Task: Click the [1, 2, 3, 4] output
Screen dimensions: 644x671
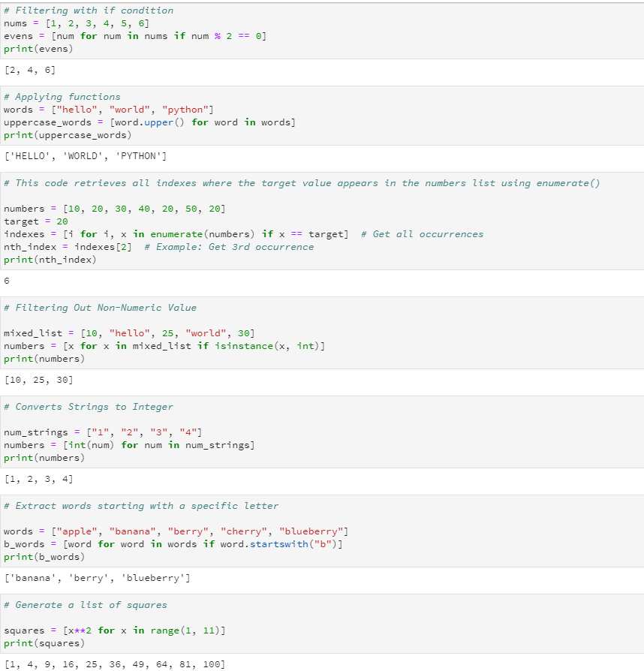Action: pyautogui.click(x=39, y=479)
